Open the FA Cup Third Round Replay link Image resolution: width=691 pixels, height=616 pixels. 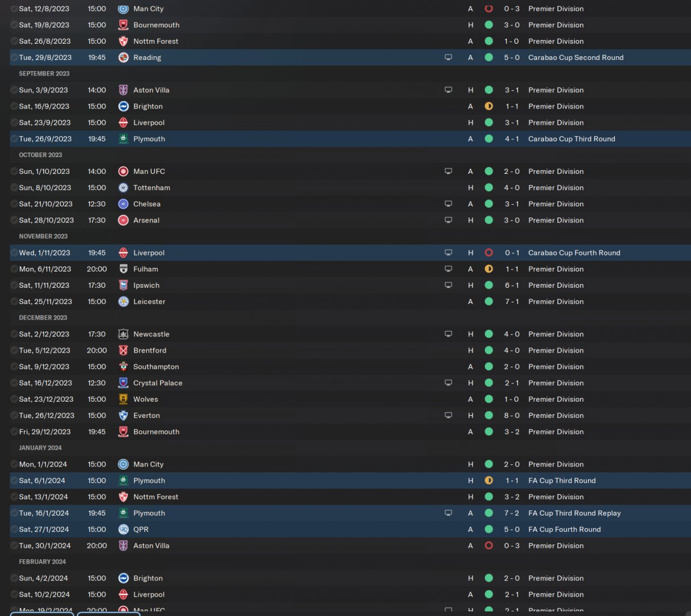click(x=574, y=513)
